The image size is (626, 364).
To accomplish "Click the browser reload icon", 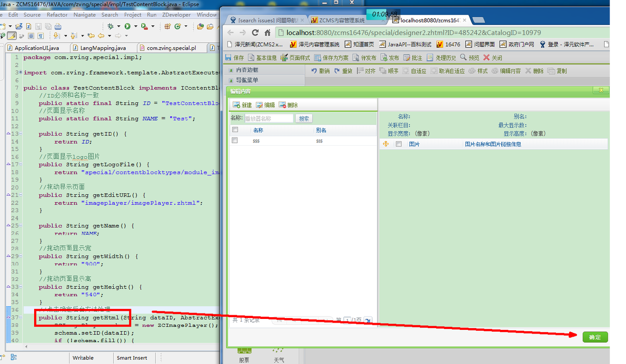I will click(x=255, y=33).
